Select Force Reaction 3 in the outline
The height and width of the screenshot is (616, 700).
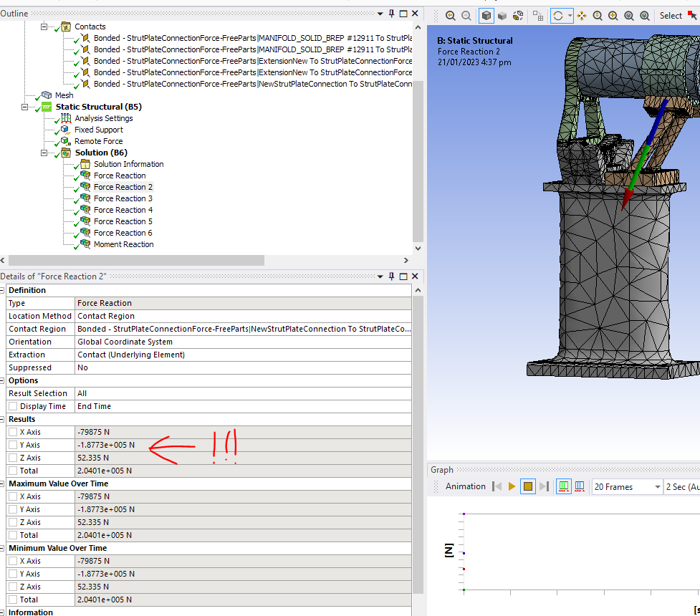point(123,198)
